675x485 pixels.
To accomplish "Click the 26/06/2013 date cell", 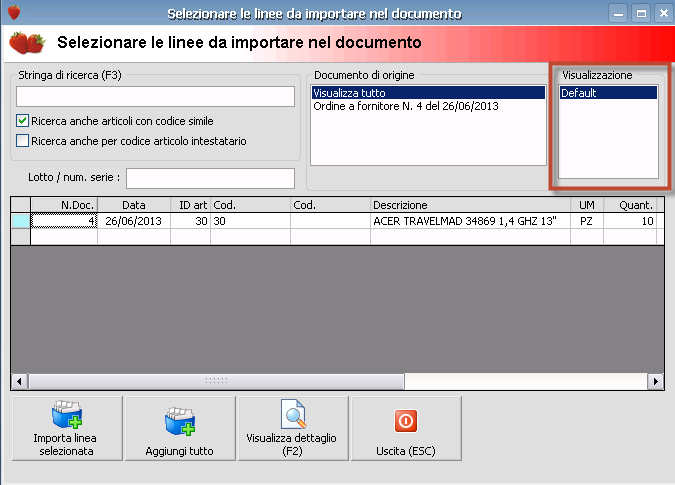I will 134,221.
